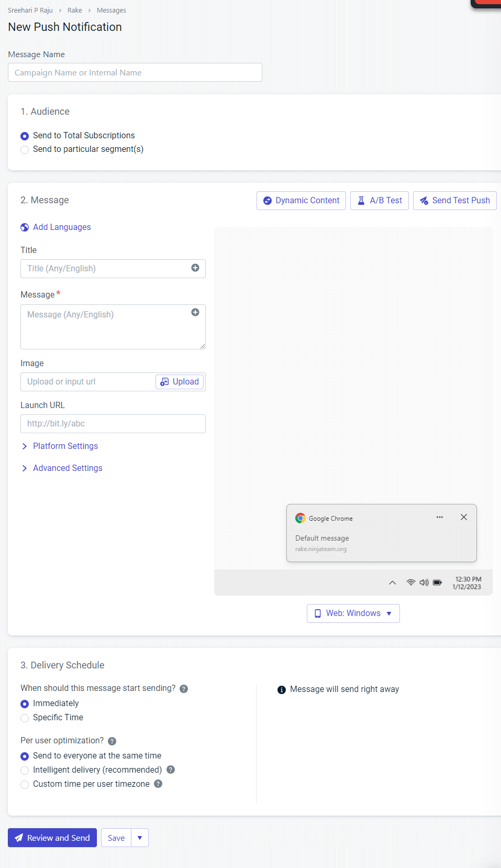
Task: Click the plus icon in Title field
Action: click(x=195, y=268)
